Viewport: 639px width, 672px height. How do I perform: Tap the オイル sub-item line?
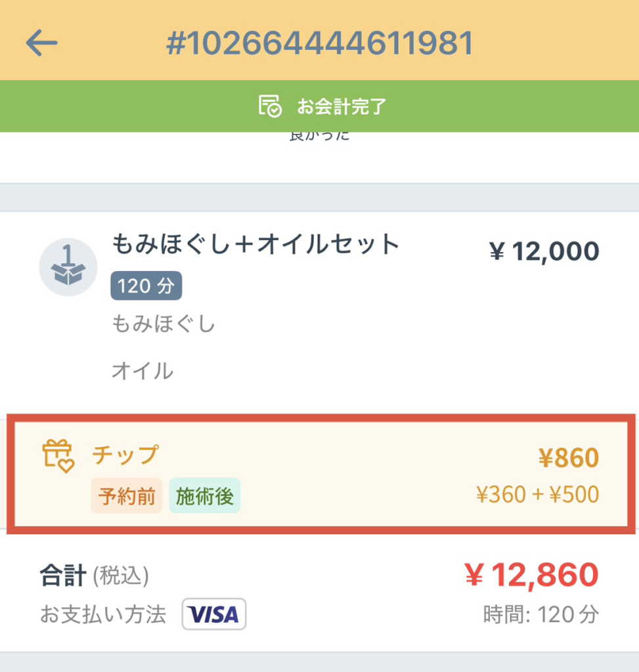click(x=143, y=371)
